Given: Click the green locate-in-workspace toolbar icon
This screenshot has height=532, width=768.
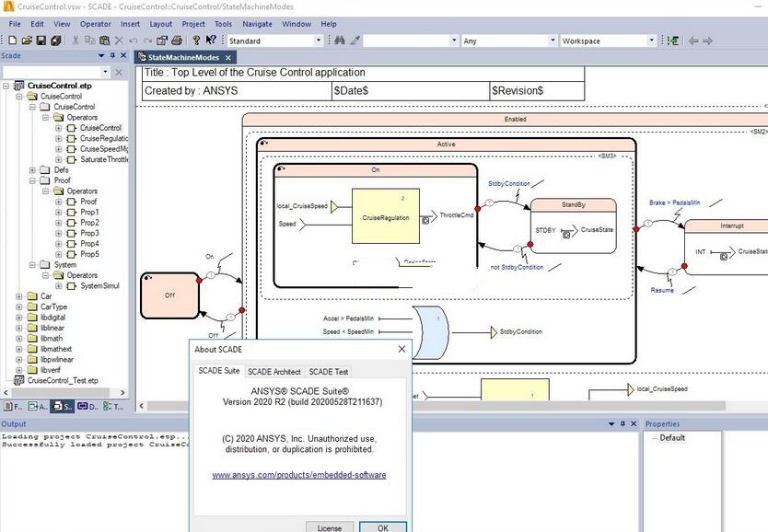Looking at the screenshot, I should click(x=673, y=40).
